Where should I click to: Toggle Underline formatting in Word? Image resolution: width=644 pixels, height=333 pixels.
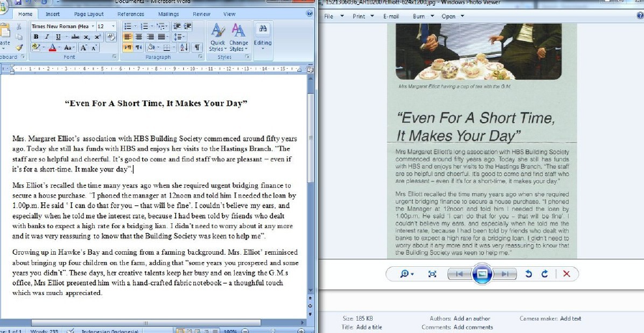58,37
